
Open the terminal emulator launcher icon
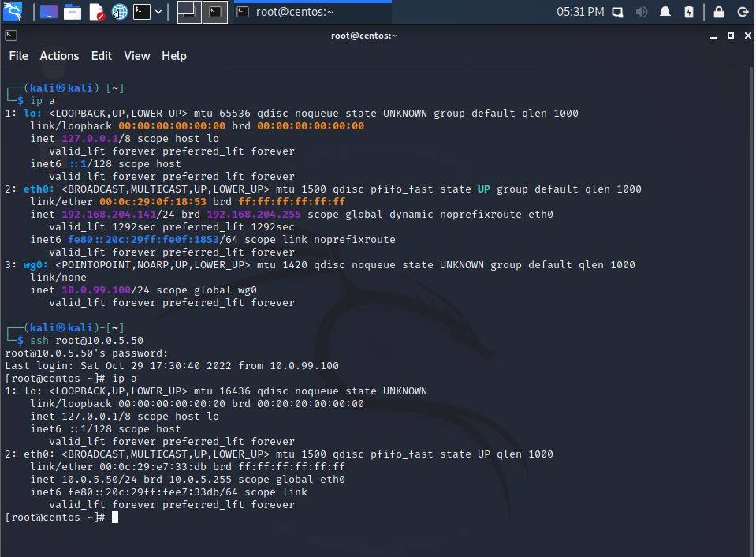tap(142, 12)
